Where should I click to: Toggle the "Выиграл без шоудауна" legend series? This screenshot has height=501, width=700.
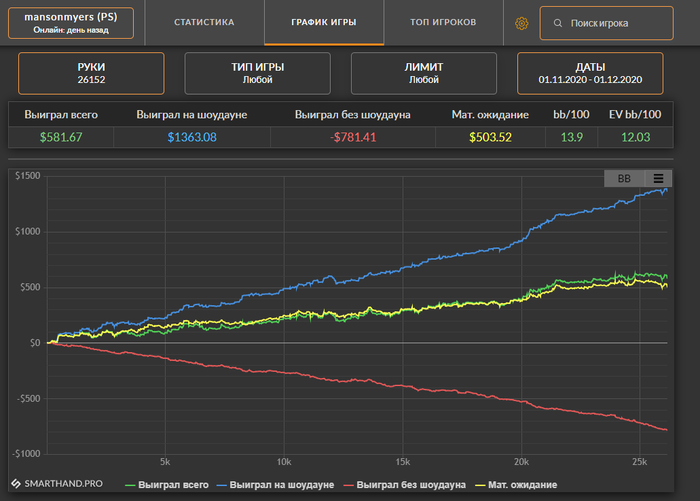[x=404, y=484]
